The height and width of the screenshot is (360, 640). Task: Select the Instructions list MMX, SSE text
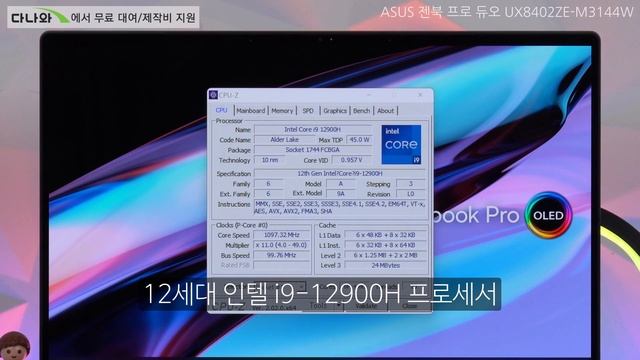pos(340,207)
